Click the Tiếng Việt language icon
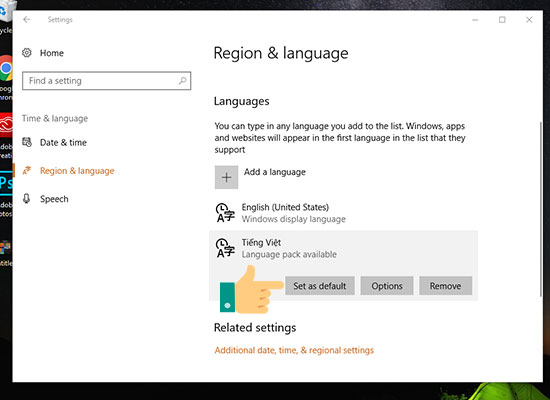Viewport: 550px width, 400px height. 225,248
